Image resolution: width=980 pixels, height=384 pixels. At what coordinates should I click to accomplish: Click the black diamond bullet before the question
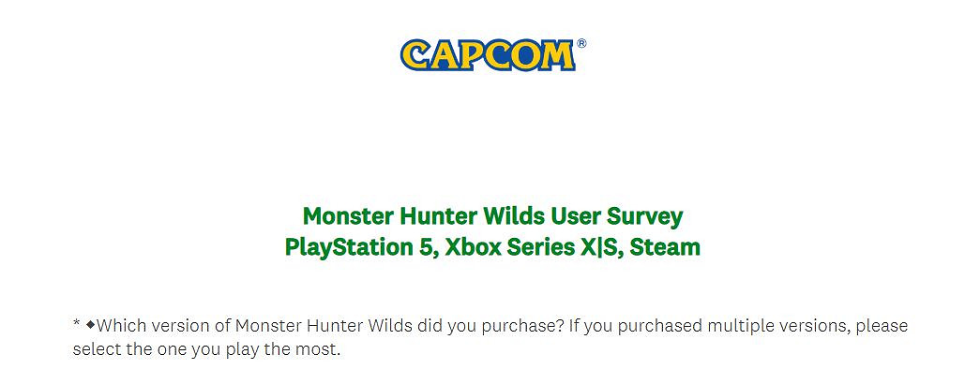(x=90, y=325)
